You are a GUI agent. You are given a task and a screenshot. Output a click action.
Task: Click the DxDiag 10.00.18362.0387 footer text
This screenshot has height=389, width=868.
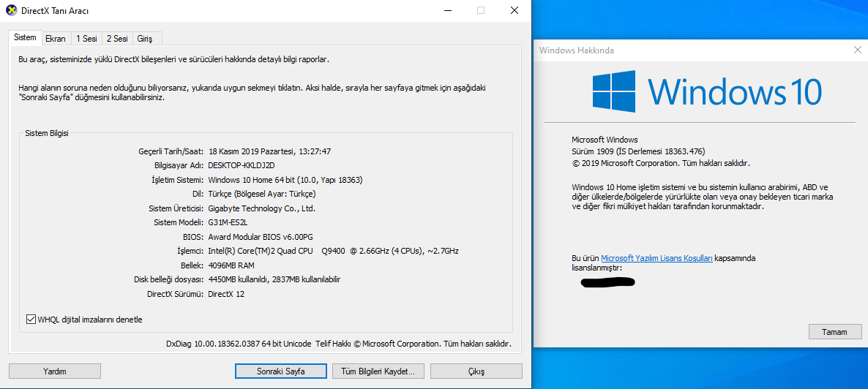coord(339,344)
